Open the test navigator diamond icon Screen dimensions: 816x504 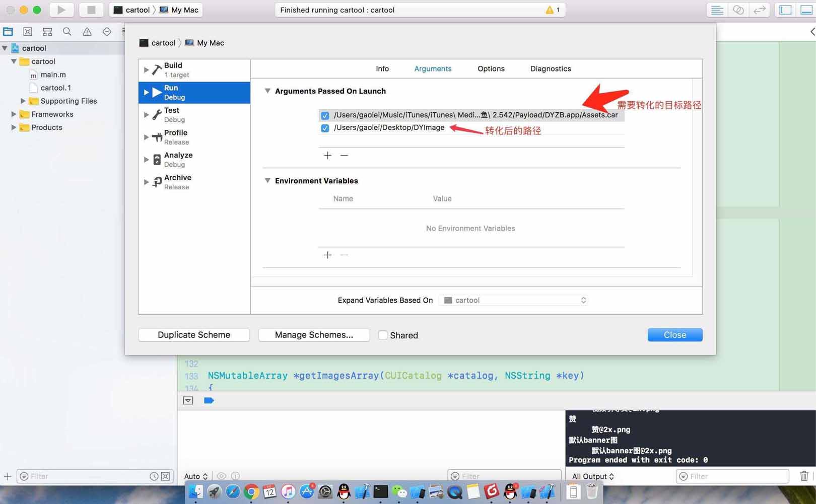[x=107, y=32]
